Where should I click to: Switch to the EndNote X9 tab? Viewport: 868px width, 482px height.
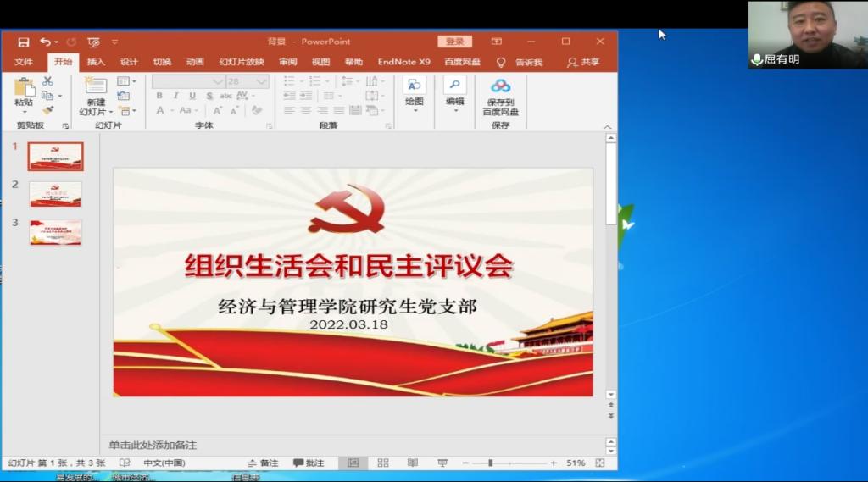(x=404, y=62)
